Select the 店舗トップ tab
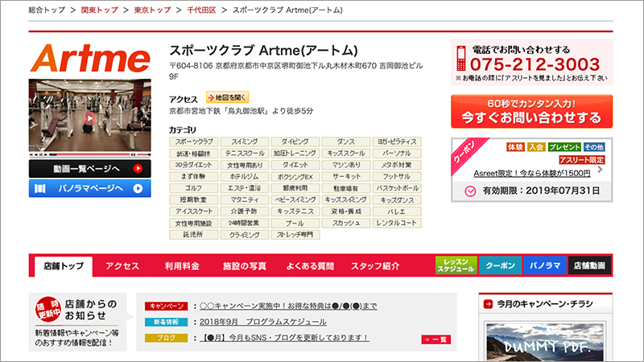The image size is (644, 362). click(64, 266)
